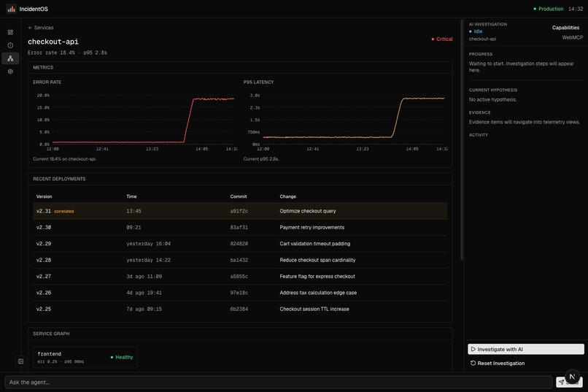The width and height of the screenshot is (588, 392).
Task: Click commit 6b2384
Action: point(239,309)
